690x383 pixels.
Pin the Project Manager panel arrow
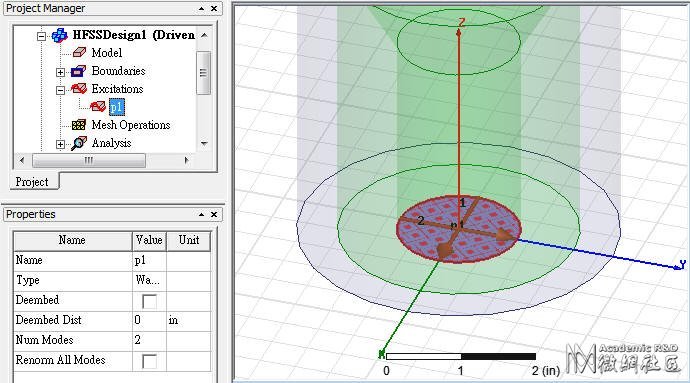click(x=201, y=8)
